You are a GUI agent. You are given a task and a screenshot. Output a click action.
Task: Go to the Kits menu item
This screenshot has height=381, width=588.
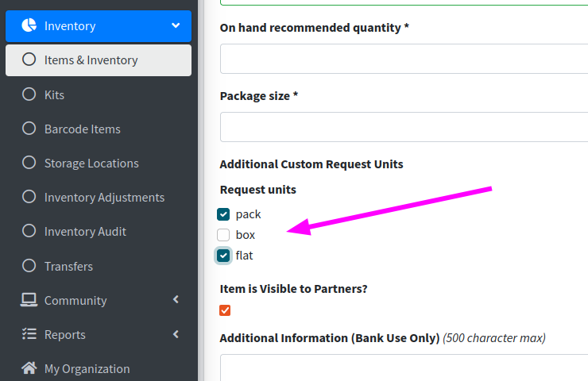(x=99, y=94)
